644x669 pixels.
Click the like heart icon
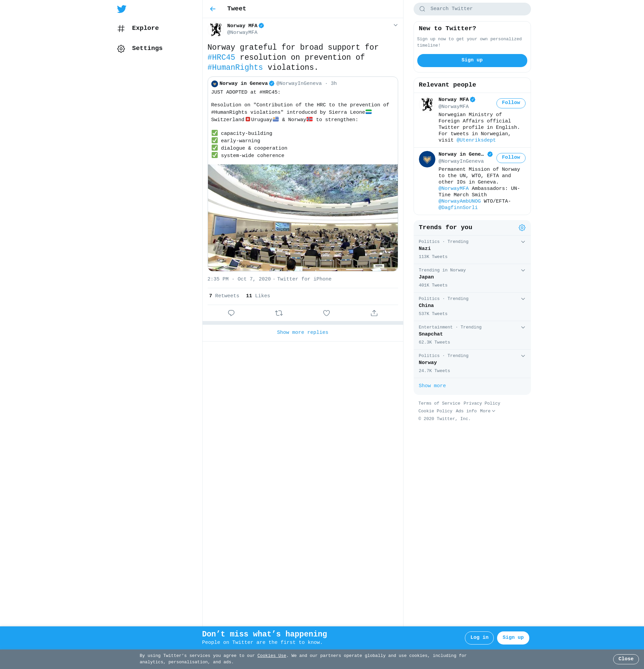(x=327, y=313)
